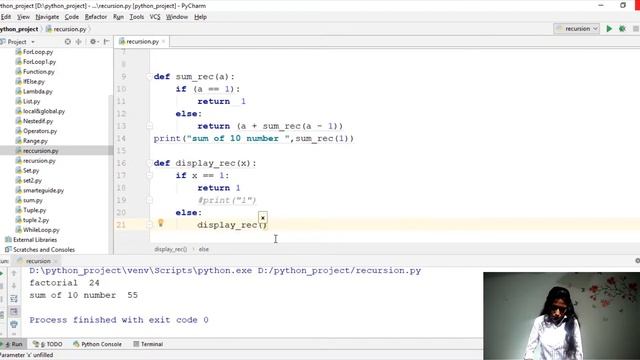Open the recursion run configuration dropdown

click(577, 29)
